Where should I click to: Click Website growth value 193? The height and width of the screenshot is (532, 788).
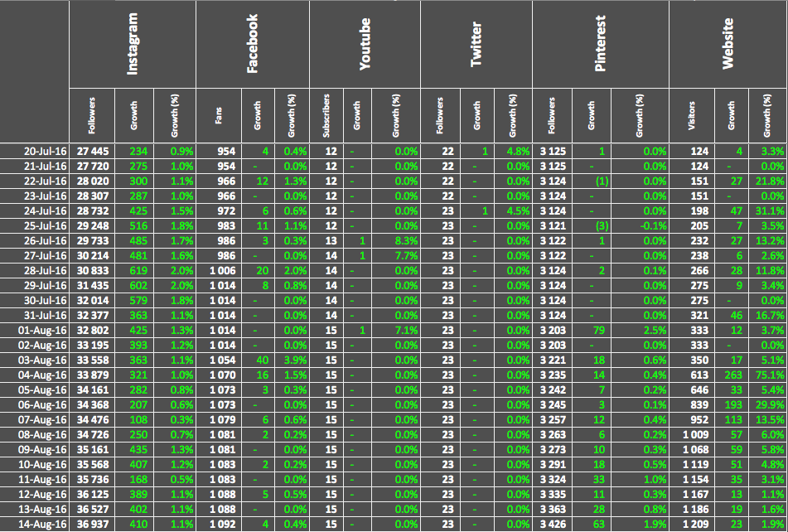click(x=732, y=405)
